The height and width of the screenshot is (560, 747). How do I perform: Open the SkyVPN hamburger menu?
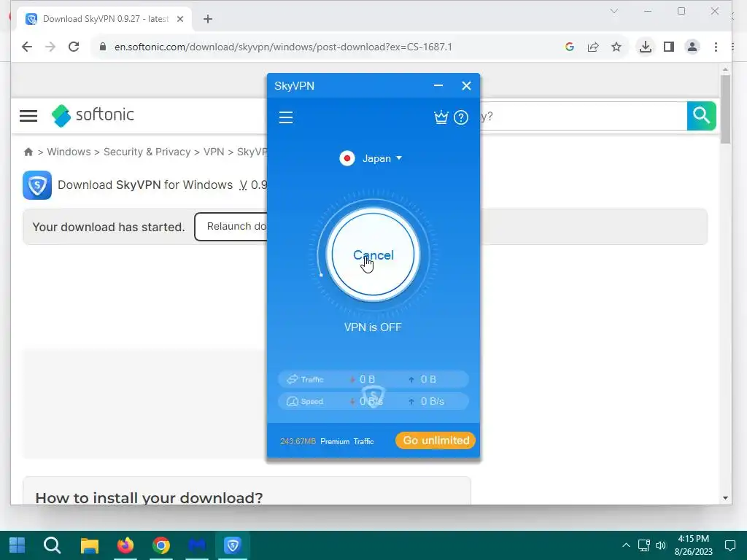click(286, 117)
